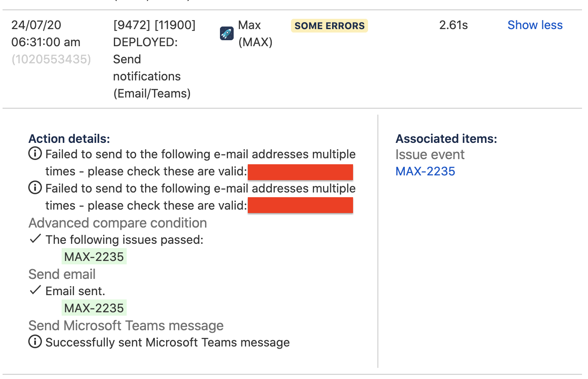Viewport: 588px width, 379px height.
Task: Click the checkmark beside 'The following issues passed'
Action: pos(36,239)
